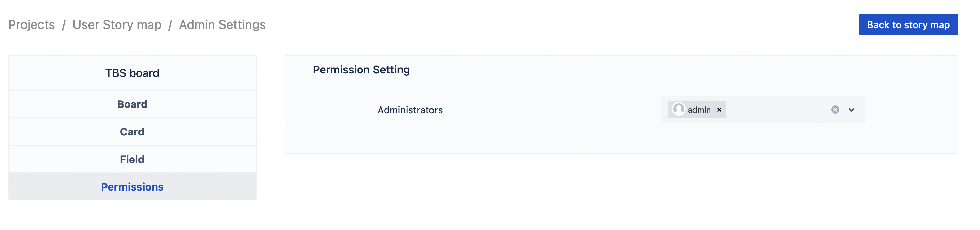Click the Administrators field label
The height and width of the screenshot is (230, 980).
click(410, 110)
